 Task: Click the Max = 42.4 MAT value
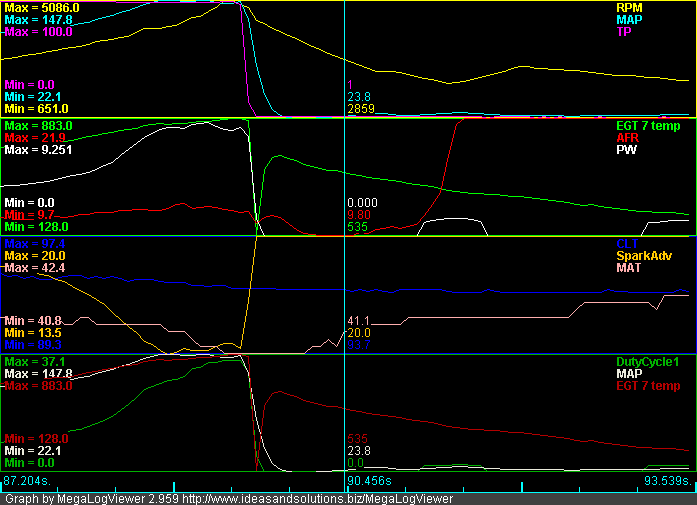(35, 268)
